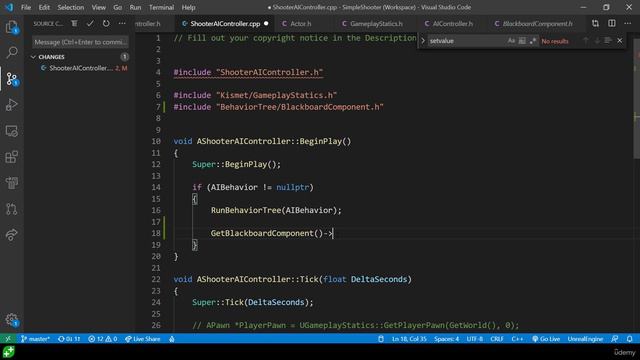Open the Go menu
This screenshot has width=640, height=360.
pos(118,7)
